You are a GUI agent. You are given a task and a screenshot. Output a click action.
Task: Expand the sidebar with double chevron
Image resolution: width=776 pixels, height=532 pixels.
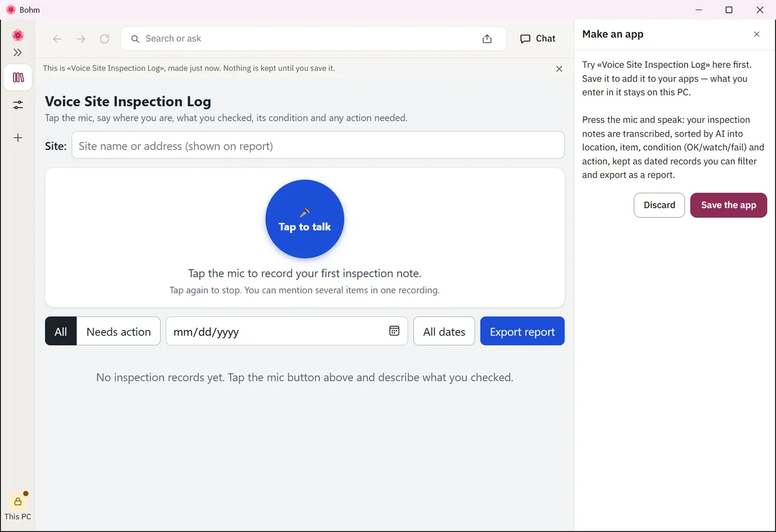click(18, 53)
